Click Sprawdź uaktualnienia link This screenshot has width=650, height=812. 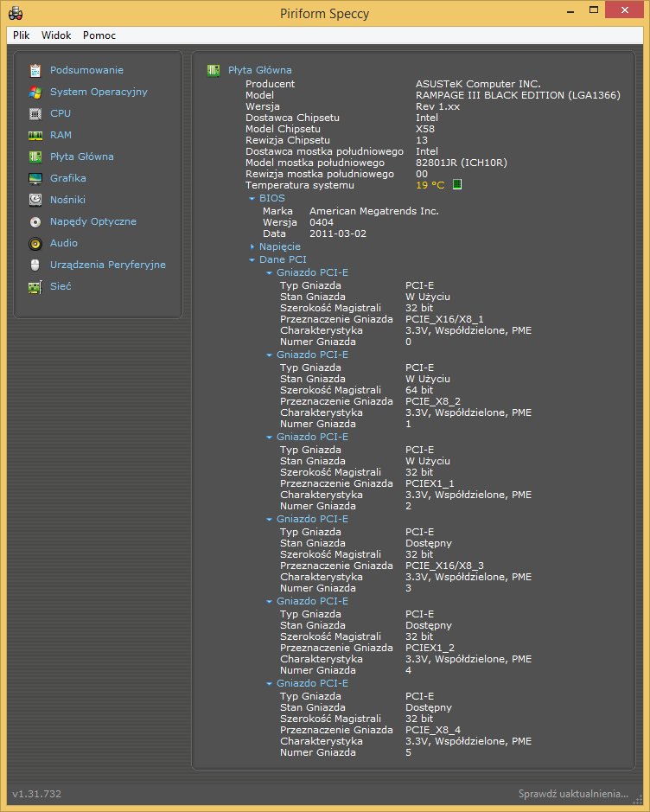click(x=573, y=793)
